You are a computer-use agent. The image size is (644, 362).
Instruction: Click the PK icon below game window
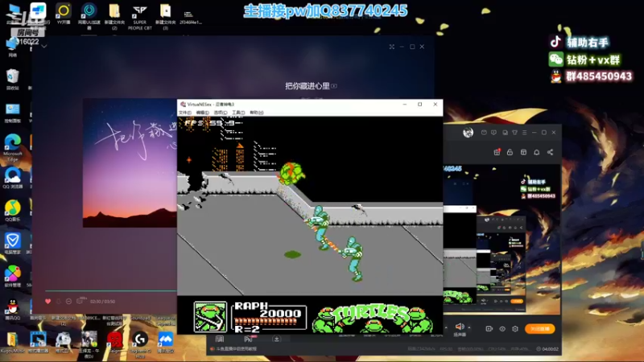tap(249, 339)
